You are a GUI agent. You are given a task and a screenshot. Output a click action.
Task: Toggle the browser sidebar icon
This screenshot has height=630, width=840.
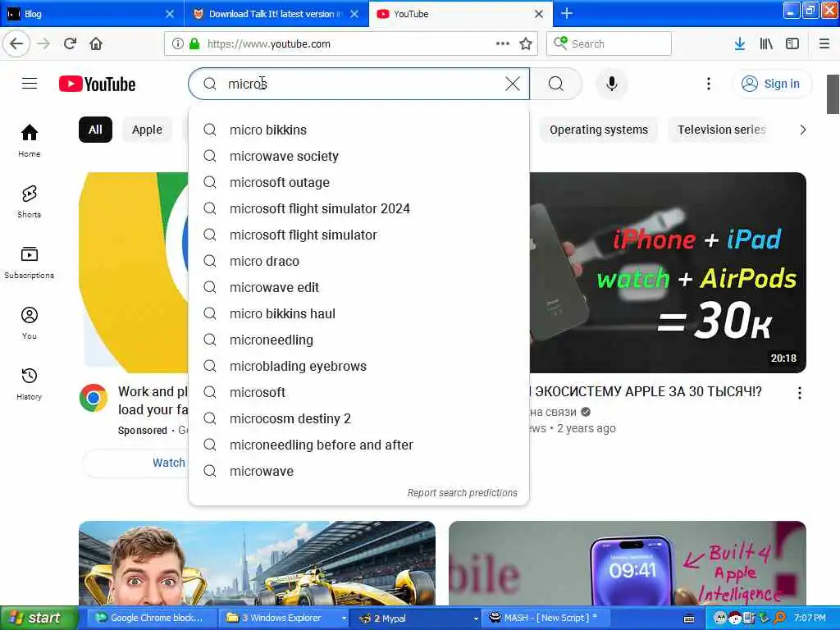[x=792, y=44]
